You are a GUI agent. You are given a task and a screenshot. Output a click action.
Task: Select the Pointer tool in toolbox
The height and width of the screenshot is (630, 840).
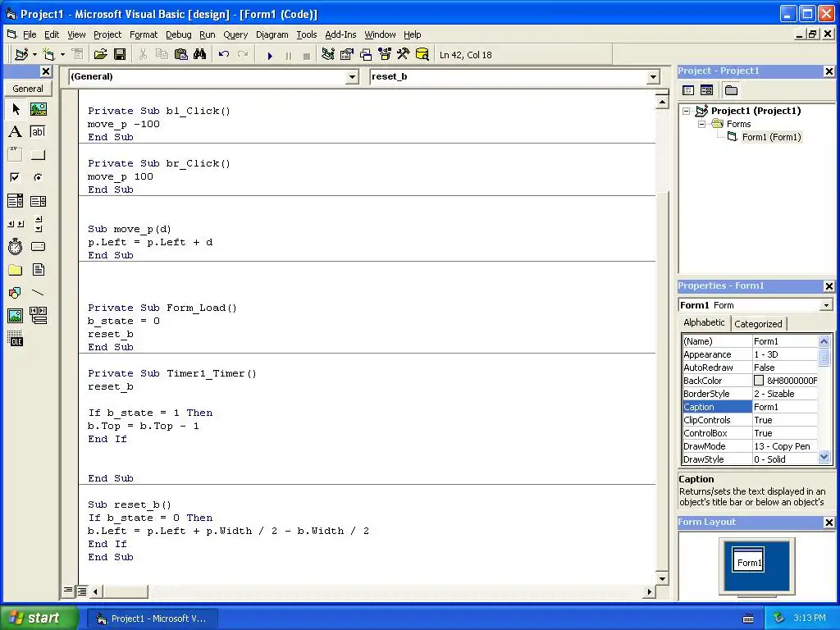[16, 109]
